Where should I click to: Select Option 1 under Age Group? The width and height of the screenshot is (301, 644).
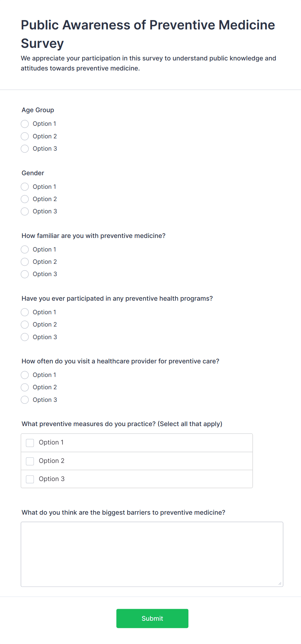coord(25,124)
